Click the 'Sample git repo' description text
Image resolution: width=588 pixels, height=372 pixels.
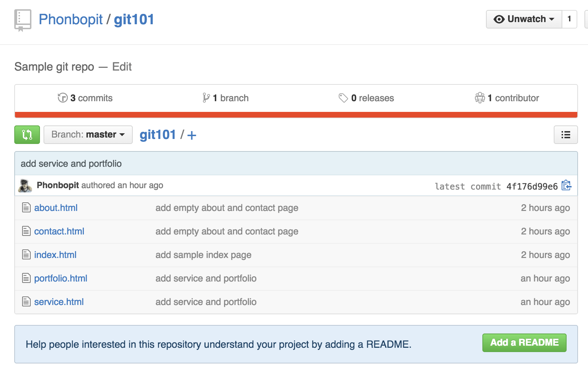coord(54,67)
